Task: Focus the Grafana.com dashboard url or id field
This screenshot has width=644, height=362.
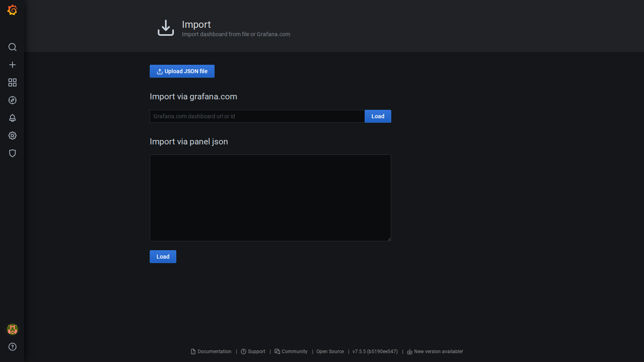Action: pos(257,116)
